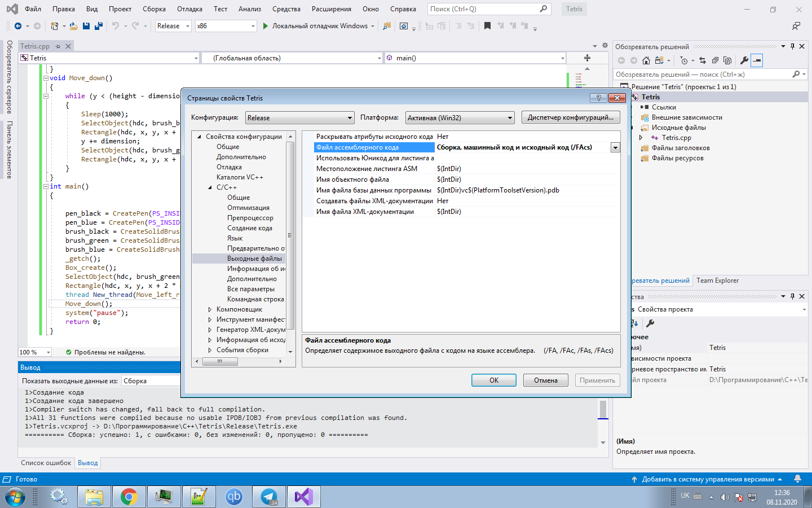Image resolution: width=812 pixels, height=508 pixels.
Task: Click the Поиск (Ctrl+Q) search box
Action: [x=489, y=9]
